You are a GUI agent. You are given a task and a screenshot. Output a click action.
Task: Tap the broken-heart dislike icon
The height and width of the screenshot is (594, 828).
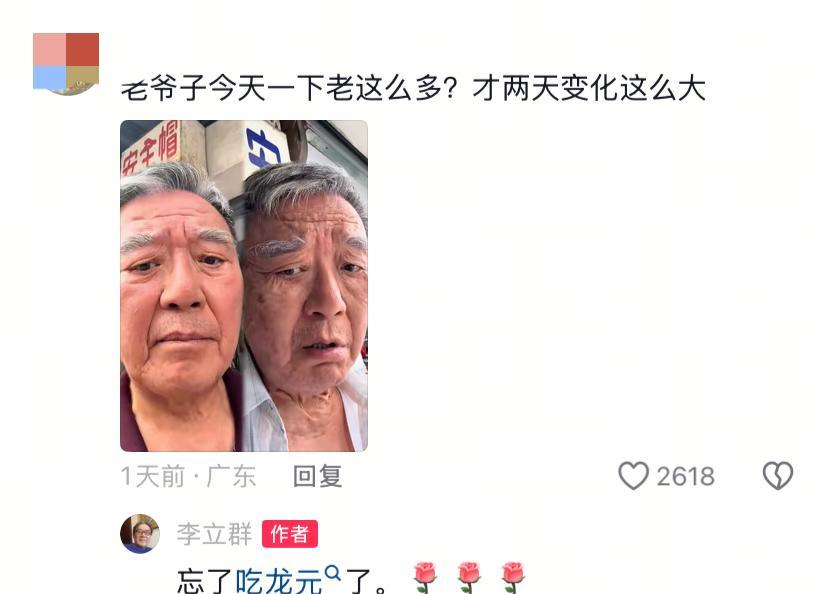click(x=778, y=476)
